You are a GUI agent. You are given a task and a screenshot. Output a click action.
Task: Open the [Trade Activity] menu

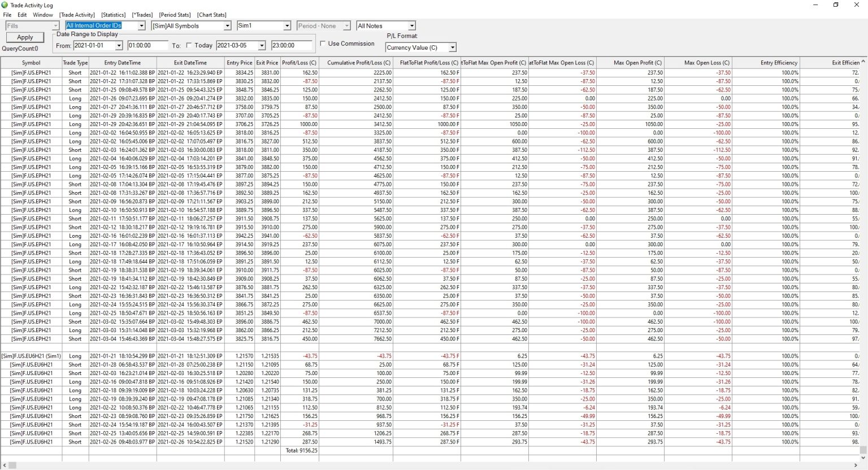click(77, 15)
